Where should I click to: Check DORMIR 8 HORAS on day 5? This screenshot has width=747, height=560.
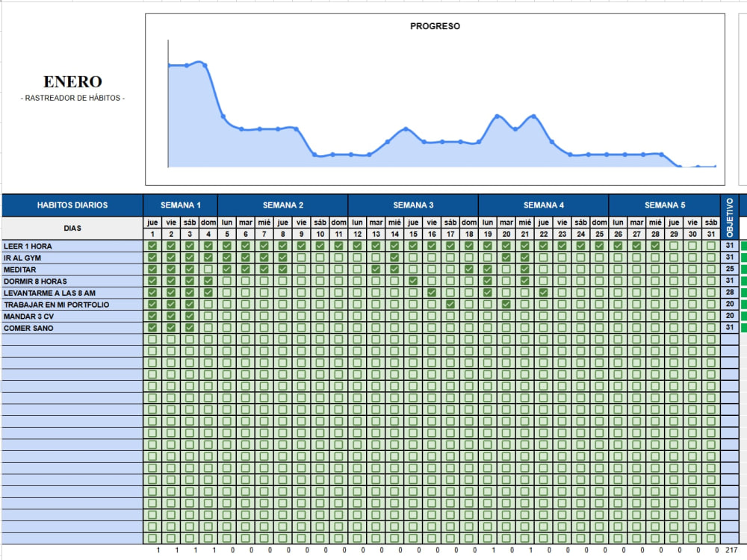[227, 281]
